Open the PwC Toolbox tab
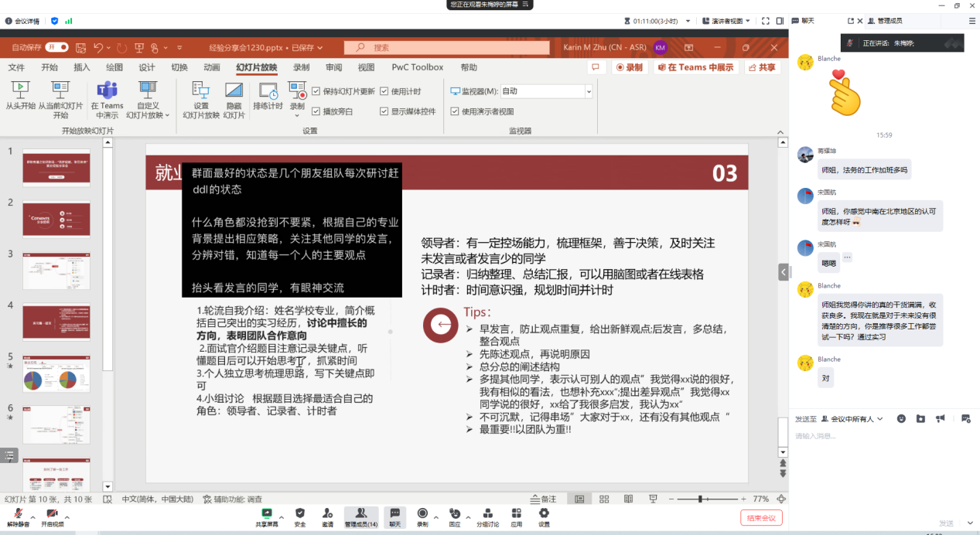 click(x=418, y=67)
